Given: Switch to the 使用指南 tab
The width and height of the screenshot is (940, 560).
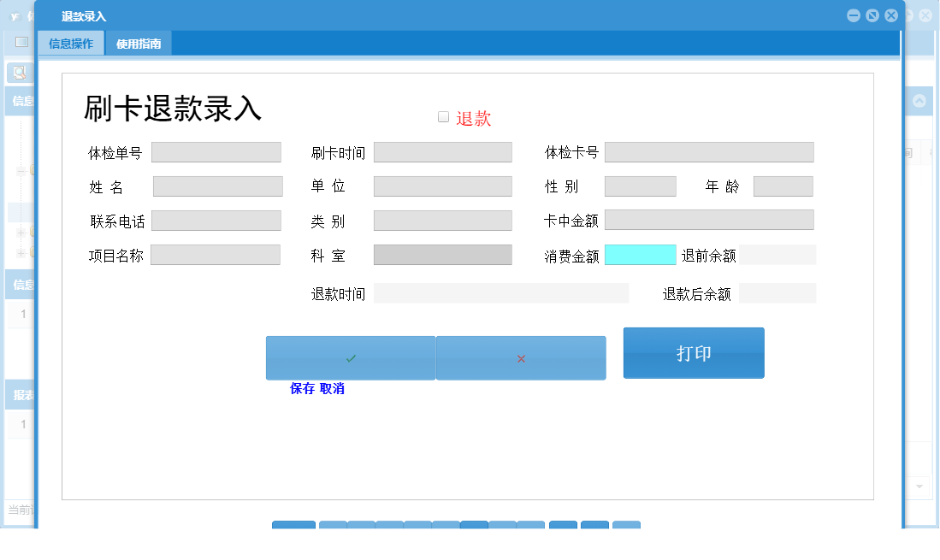Looking at the screenshot, I should point(139,42).
